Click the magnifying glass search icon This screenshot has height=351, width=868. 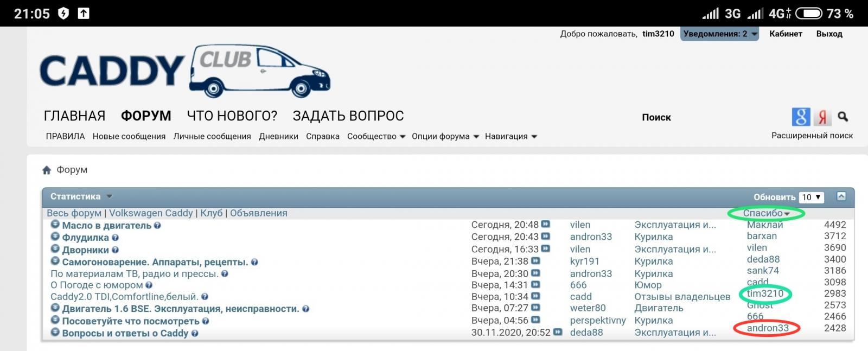843,117
